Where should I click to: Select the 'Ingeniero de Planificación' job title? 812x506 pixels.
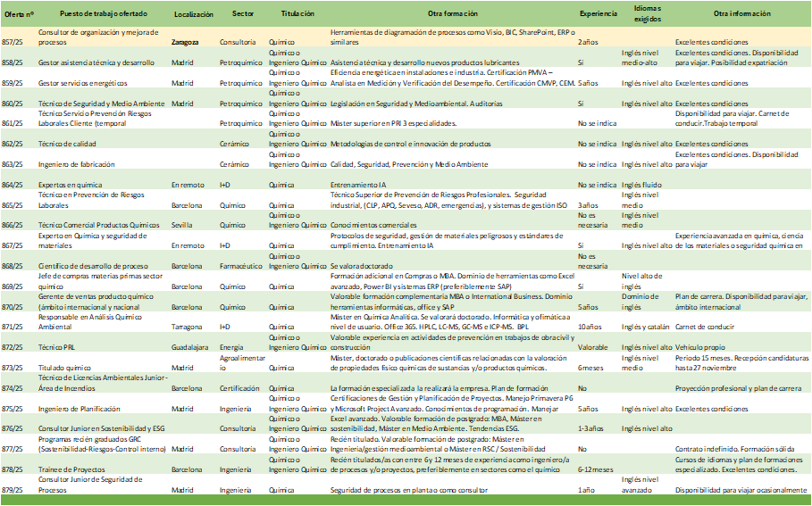coord(80,409)
